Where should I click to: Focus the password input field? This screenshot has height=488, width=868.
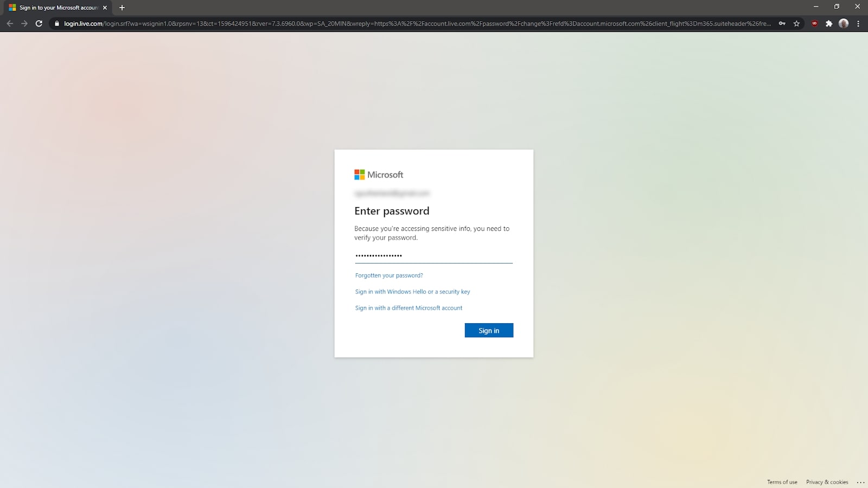click(x=433, y=255)
